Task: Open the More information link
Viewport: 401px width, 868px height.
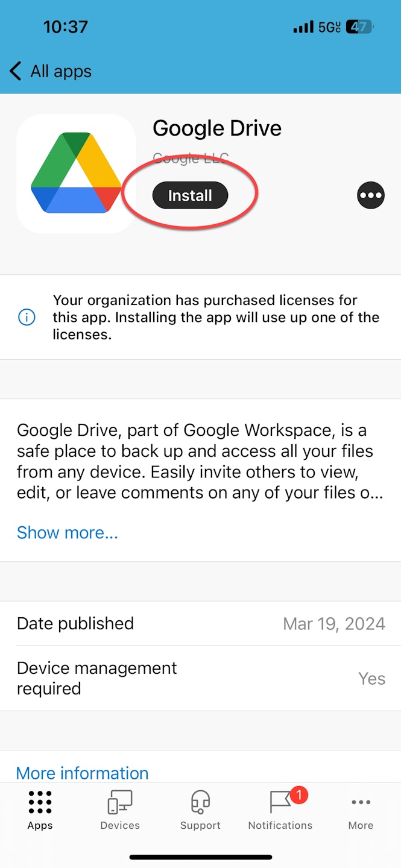Action: 82,773
